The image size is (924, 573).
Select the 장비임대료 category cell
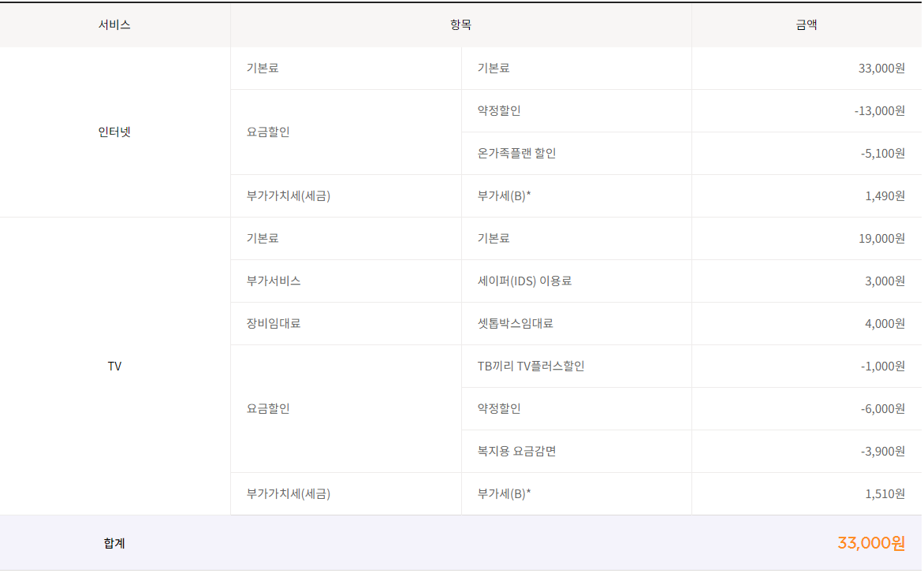pyautogui.click(x=273, y=323)
